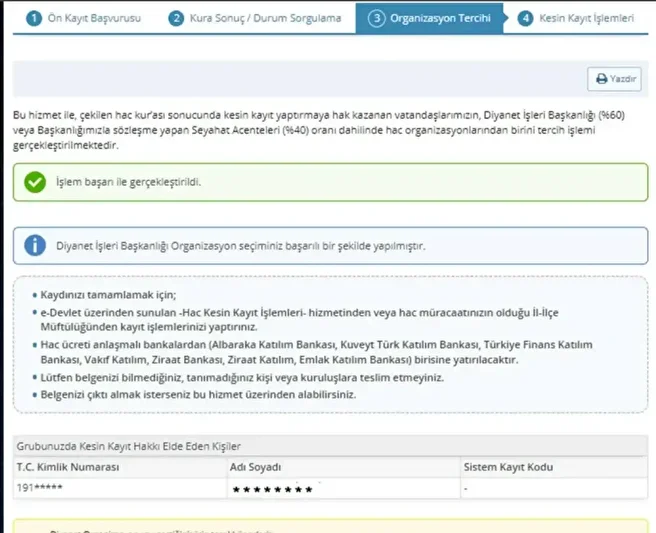Open the Ön Kayıt Başvurusu step
This screenshot has height=533, width=656.
[94, 18]
